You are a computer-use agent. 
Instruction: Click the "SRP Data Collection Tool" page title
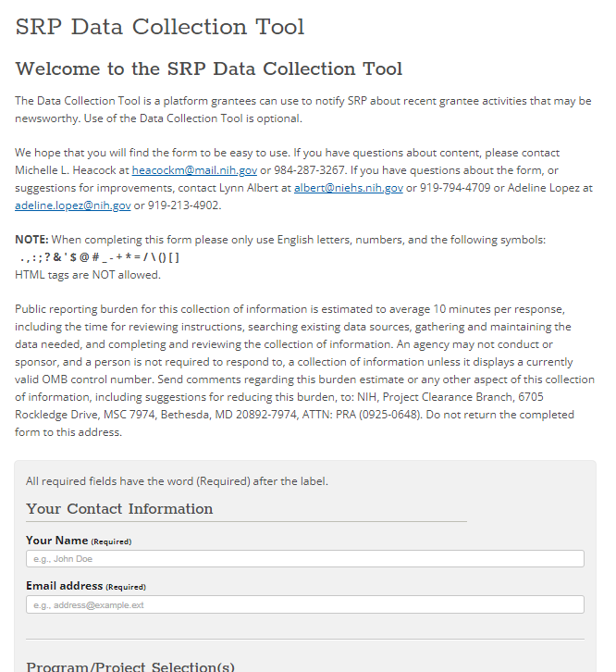[x=160, y=28]
